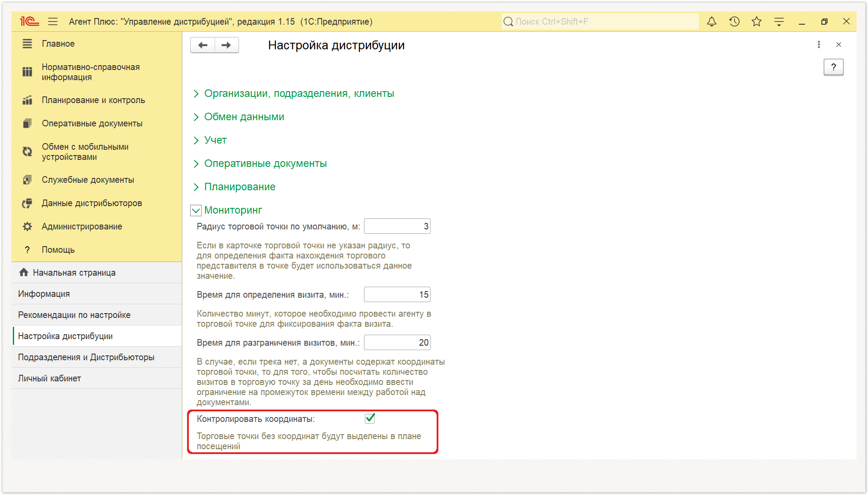Expand Обмен данными chevron

click(196, 117)
